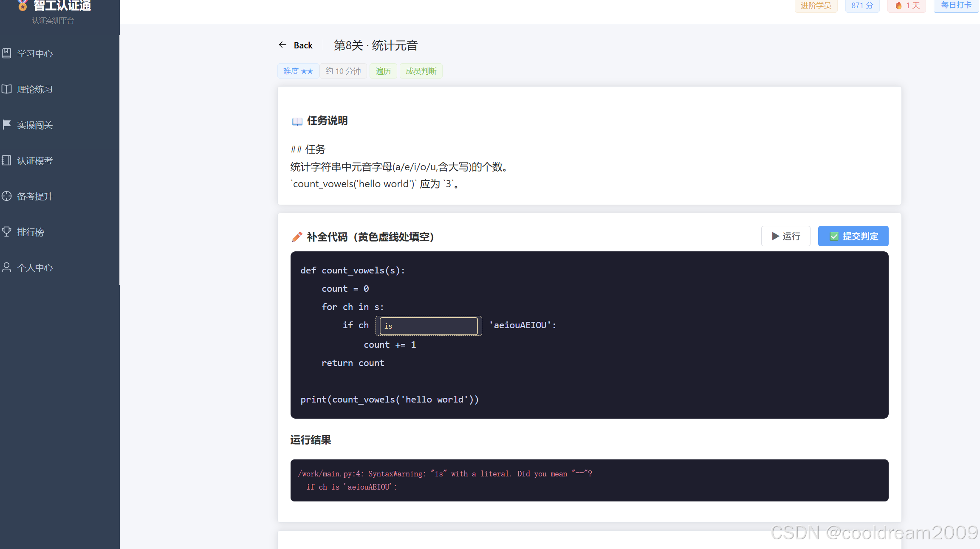This screenshot has width=980, height=549.
Task: Click code line 'for ch in s:'
Action: 353,307
